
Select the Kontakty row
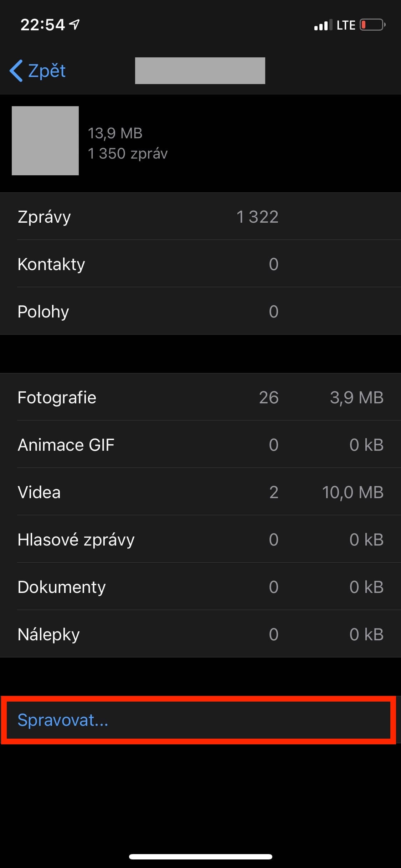pos(200,264)
